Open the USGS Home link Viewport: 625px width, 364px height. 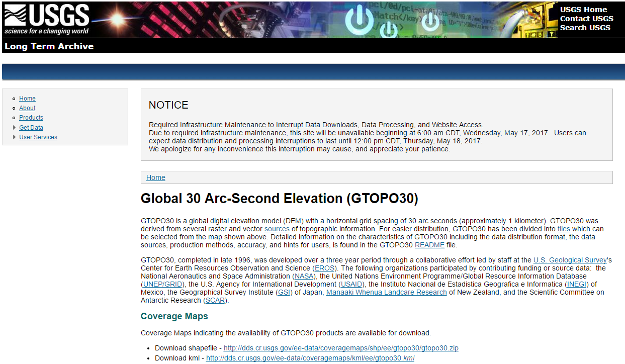point(583,10)
